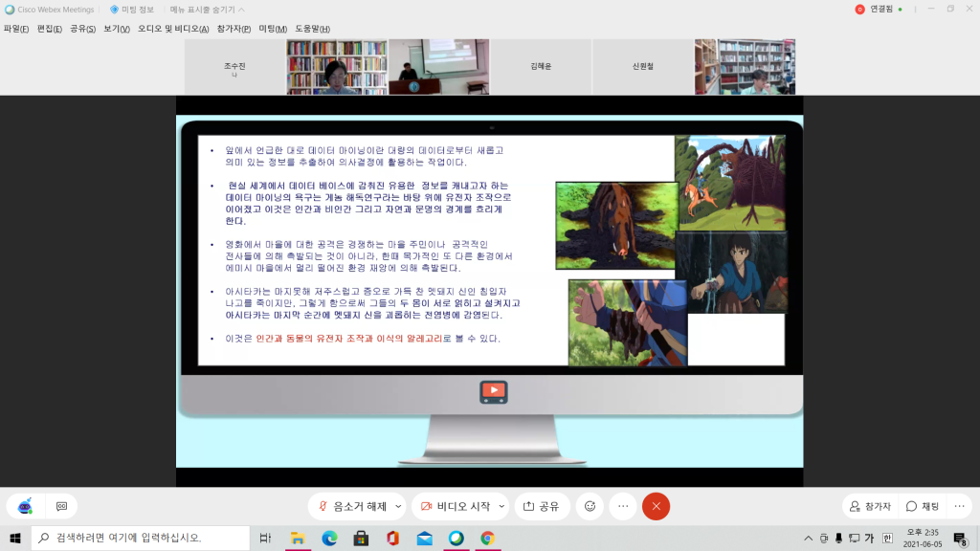Open the 공유(S) menu
The width and height of the screenshot is (980, 551).
tap(82, 29)
